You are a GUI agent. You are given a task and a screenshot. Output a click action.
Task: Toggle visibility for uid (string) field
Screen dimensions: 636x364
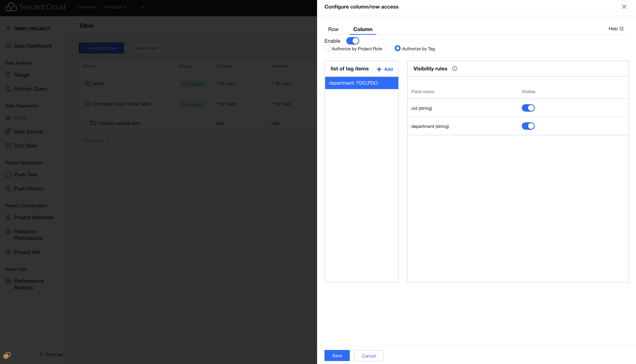[528, 108]
